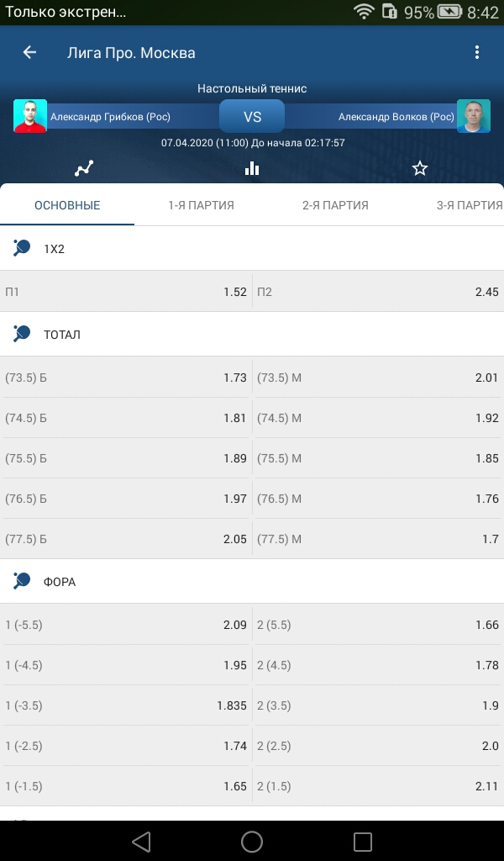504x861 pixels.
Task: Select П1 bet at odds 1.52
Action: pyautogui.click(x=126, y=292)
